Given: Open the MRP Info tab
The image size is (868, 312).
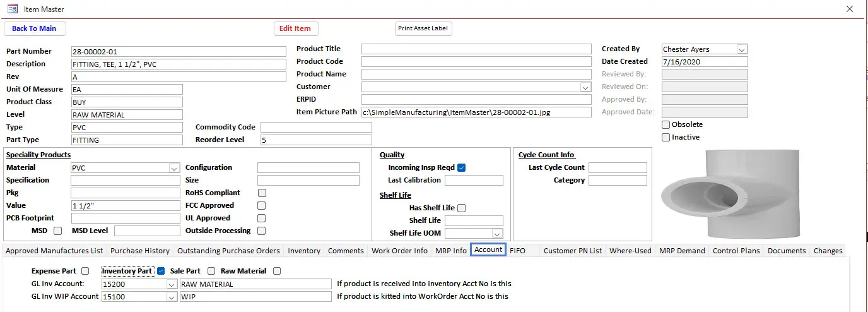Looking at the screenshot, I should click(451, 251).
